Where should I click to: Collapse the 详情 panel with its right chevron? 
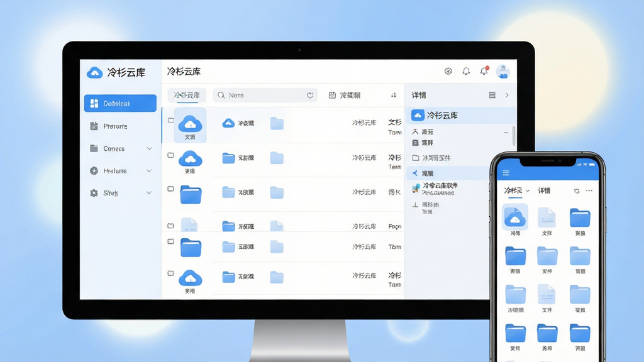tap(507, 96)
